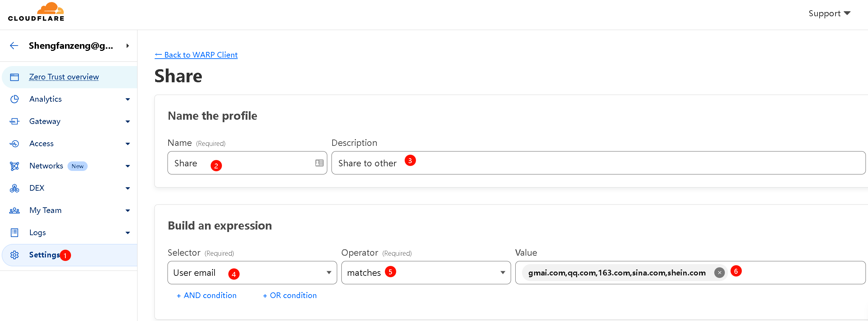868x321 pixels.
Task: Open the My Team menu item
Action: (46, 210)
